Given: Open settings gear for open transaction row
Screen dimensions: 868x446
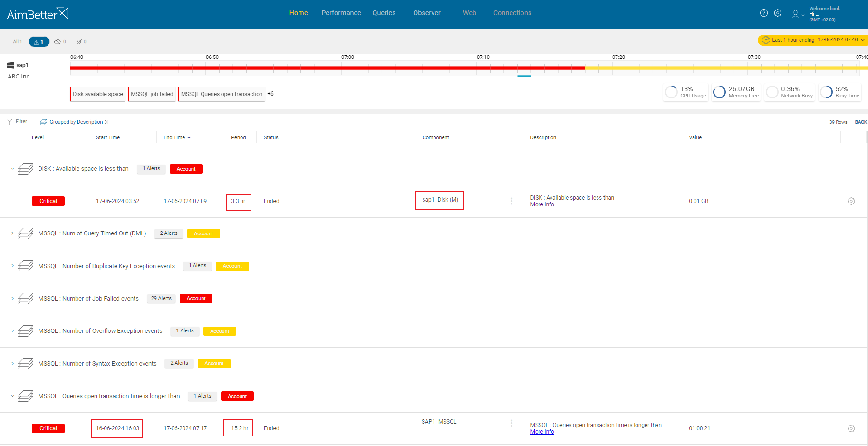Looking at the screenshot, I should (x=851, y=428).
